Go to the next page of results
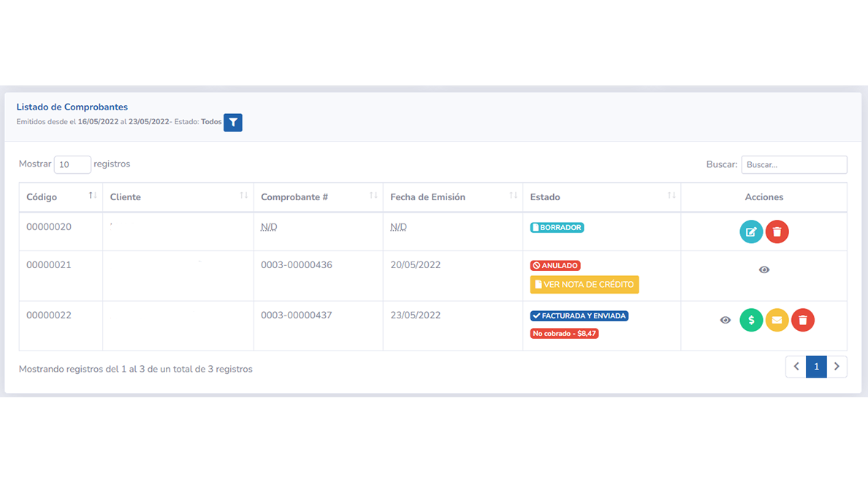Image resolution: width=868 pixels, height=482 pixels. pos(837,367)
